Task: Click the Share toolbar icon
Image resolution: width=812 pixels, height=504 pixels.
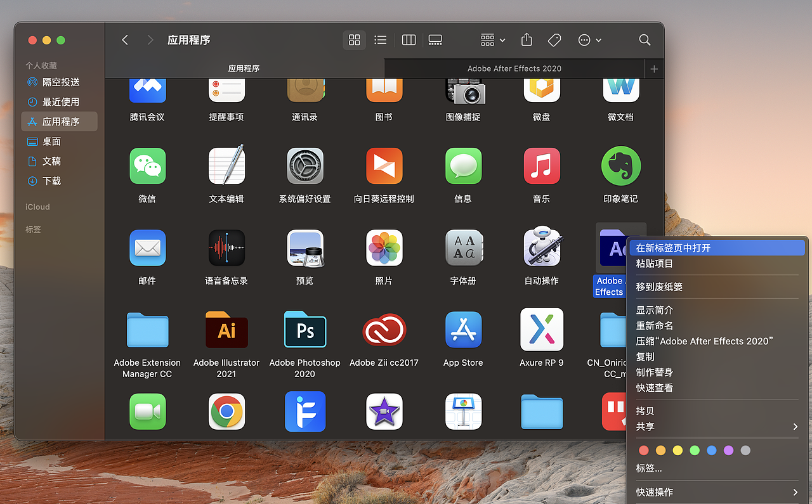Action: (x=527, y=40)
